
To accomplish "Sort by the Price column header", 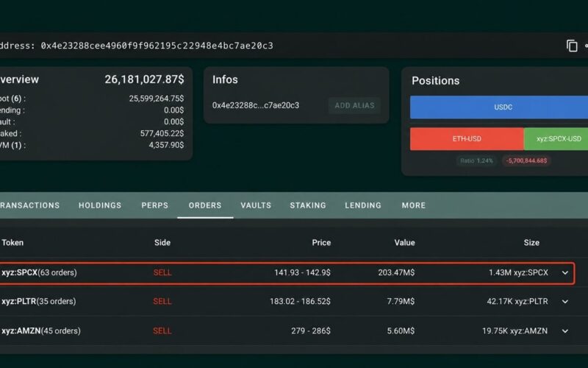I will tap(321, 243).
